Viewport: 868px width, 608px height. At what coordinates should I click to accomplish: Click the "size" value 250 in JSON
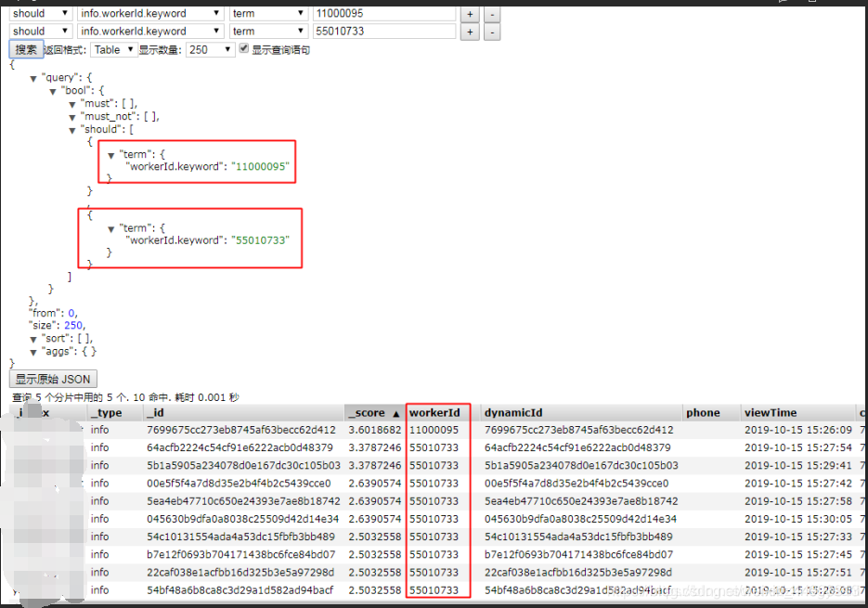click(x=73, y=326)
